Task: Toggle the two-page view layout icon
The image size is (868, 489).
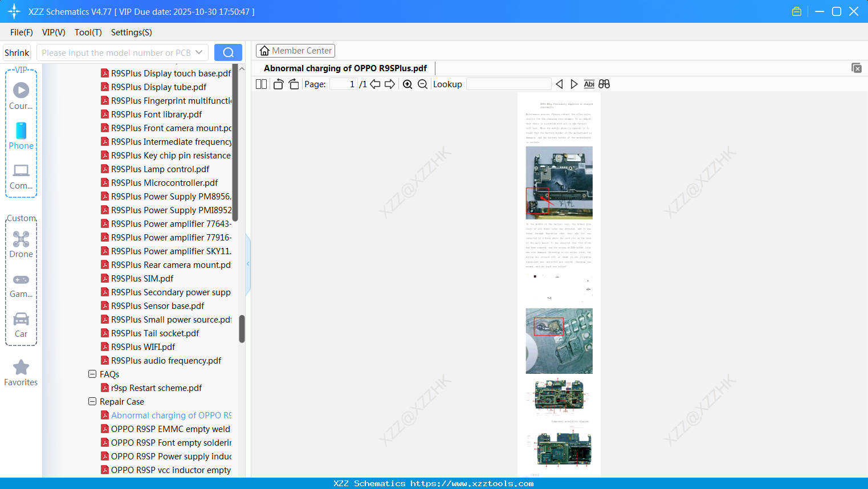Action: [261, 84]
